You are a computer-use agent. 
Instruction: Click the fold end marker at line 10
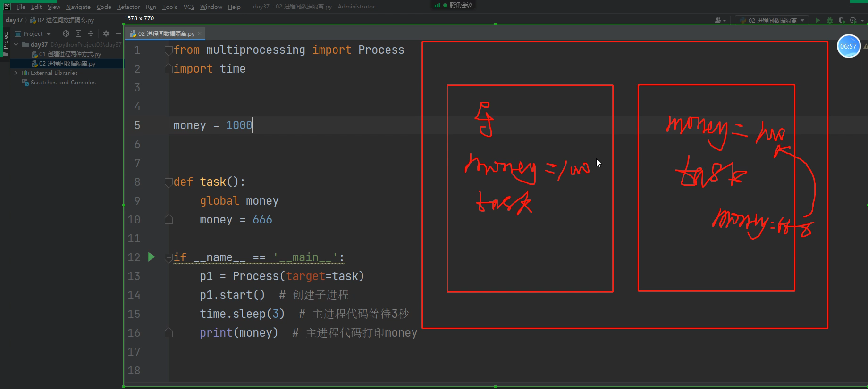point(169,220)
